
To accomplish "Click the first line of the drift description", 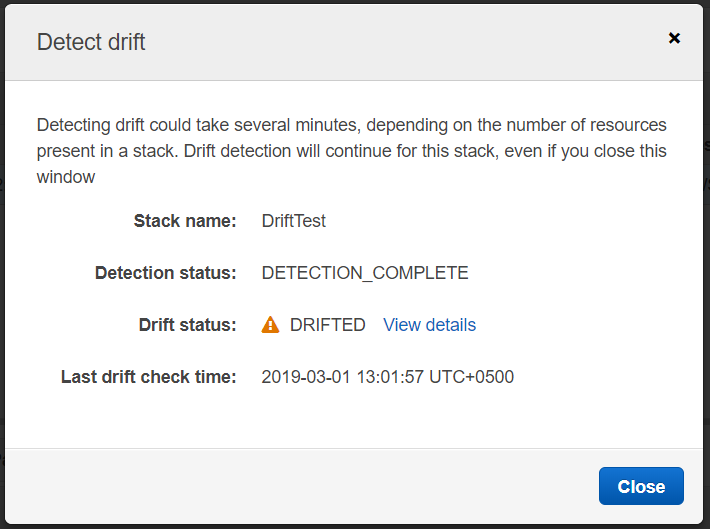I will 351,126.
